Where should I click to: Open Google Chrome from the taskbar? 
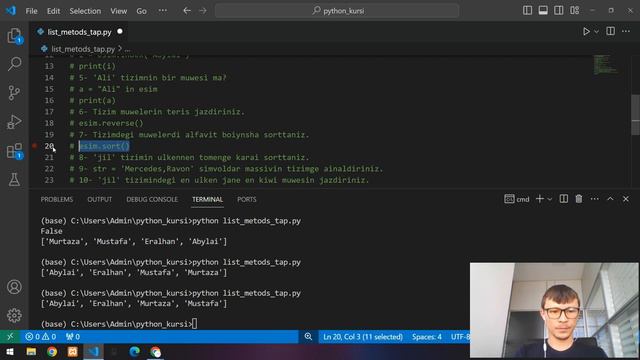click(x=52, y=351)
